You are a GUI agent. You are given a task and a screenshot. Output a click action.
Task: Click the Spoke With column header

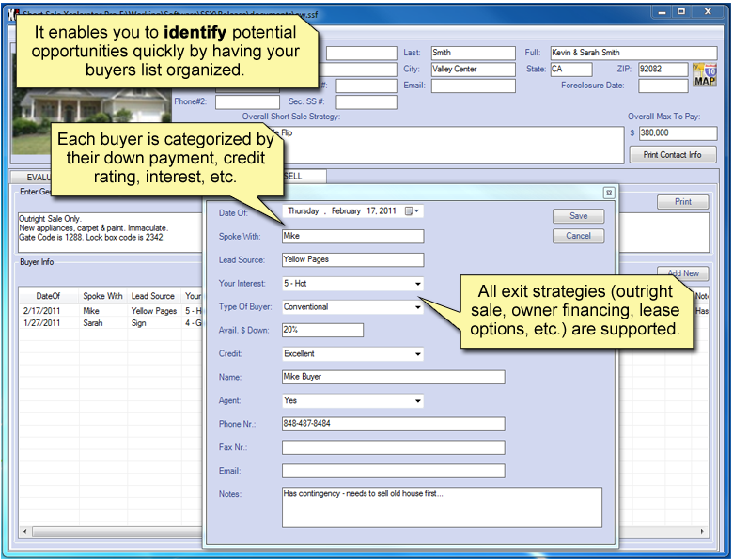point(102,296)
